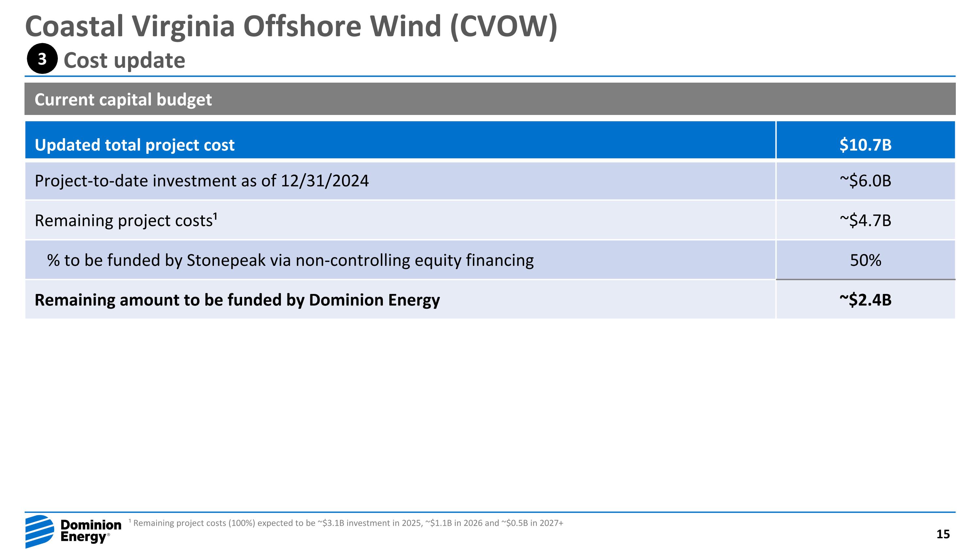The image size is (980, 551).
Task: Click Remaining amount funded by Dominion Energy
Action: [237, 300]
